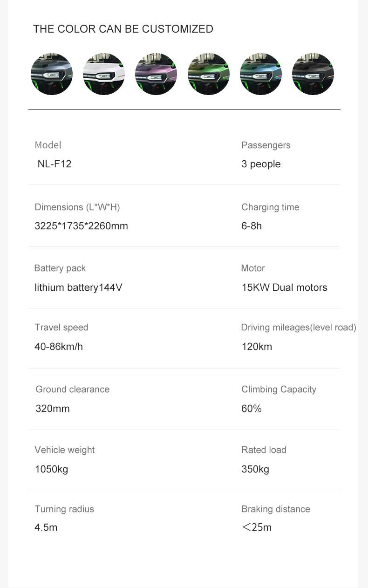368x588 pixels.
Task: Click the NL-F12 model value
Action: click(55, 164)
